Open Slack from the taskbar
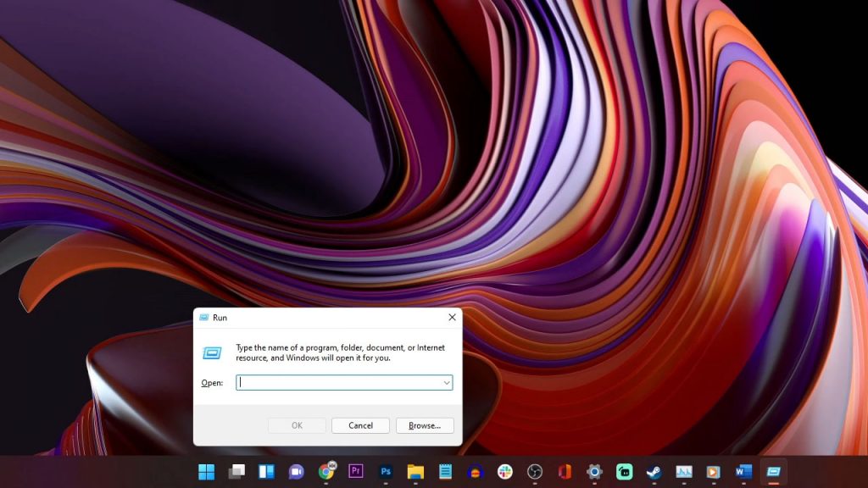Screen dimensions: 868x488 [x=505, y=471]
